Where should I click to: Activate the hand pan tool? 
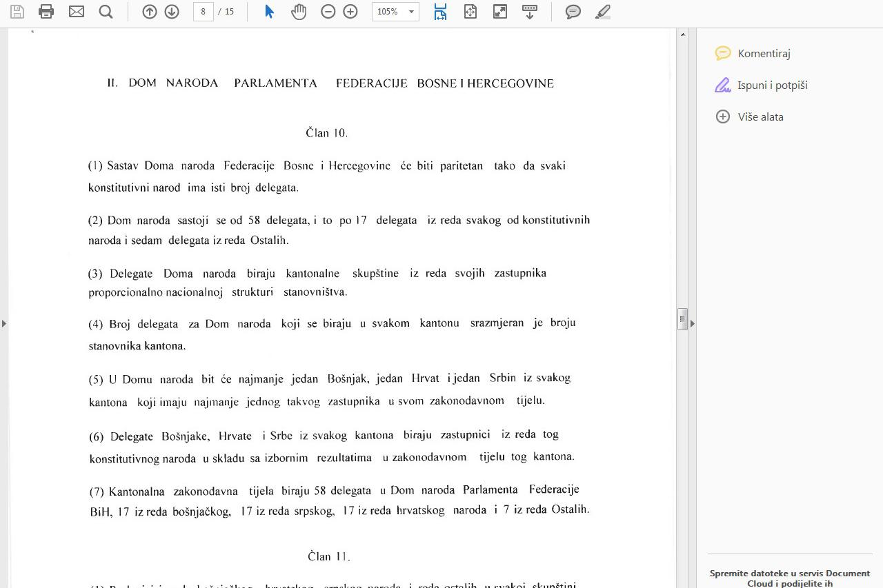point(299,12)
